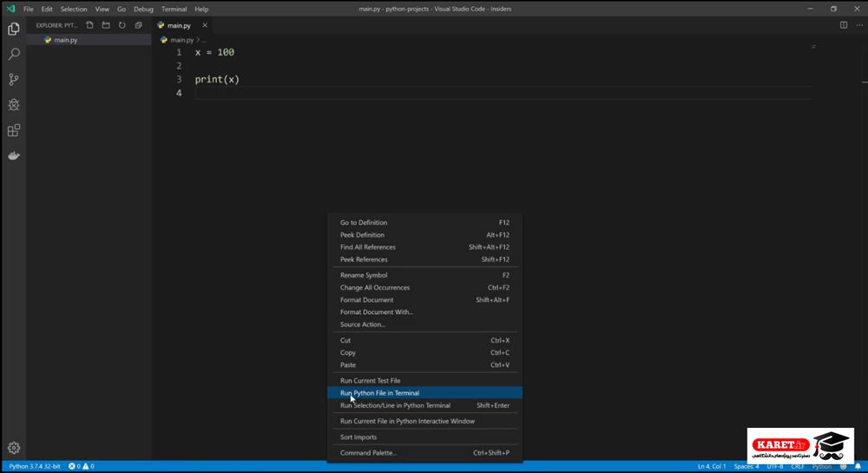Choose Run Selection/Line in Python Terminal
Image resolution: width=868 pixels, height=473 pixels.
tap(424, 405)
